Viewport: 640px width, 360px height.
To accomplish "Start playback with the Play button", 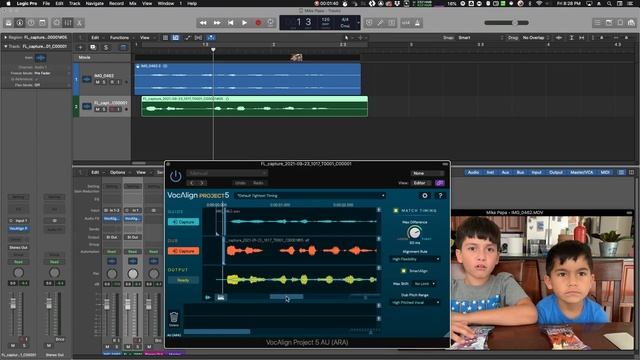I will coord(244,23).
